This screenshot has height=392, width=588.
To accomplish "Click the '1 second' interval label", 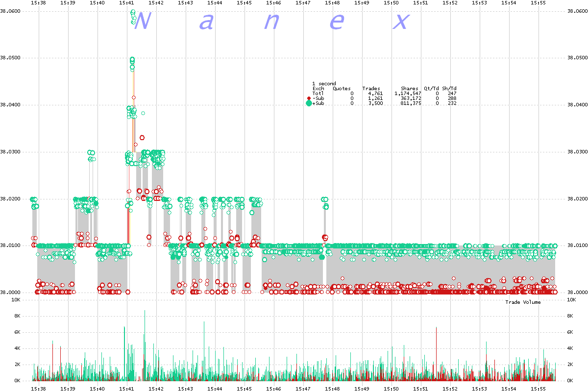I will coord(324,84).
